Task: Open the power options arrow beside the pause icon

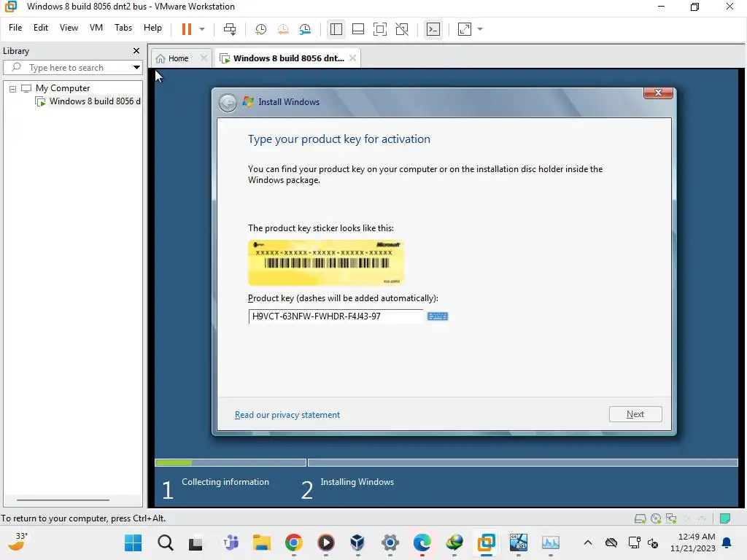Action: pyautogui.click(x=202, y=29)
